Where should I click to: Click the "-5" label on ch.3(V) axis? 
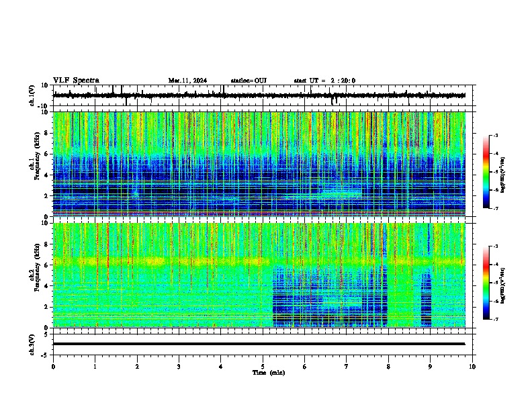[45, 355]
